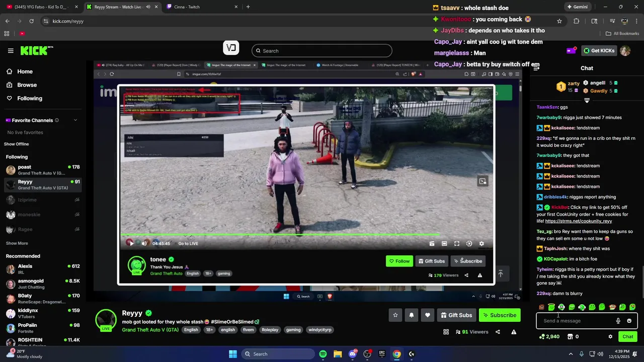644x362 pixels.
Task: Open ProPaiin Fortnite recommended channel
Action: coord(43,328)
